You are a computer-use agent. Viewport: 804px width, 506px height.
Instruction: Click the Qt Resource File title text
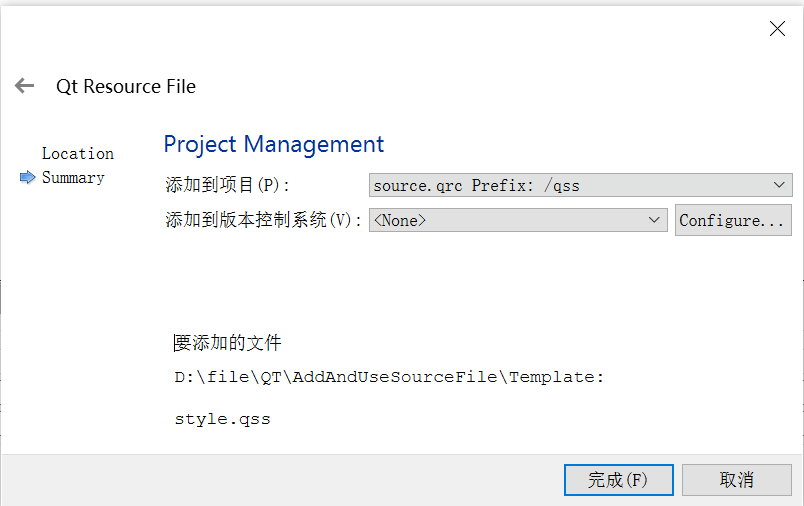pos(126,86)
